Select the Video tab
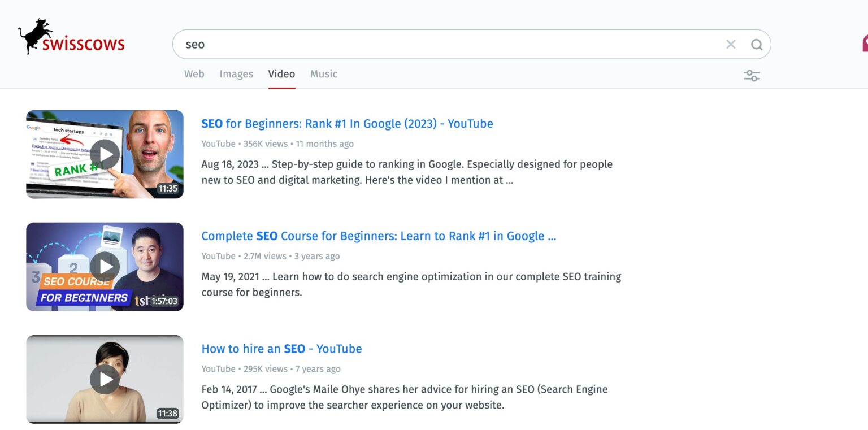868x430 pixels. tap(281, 74)
